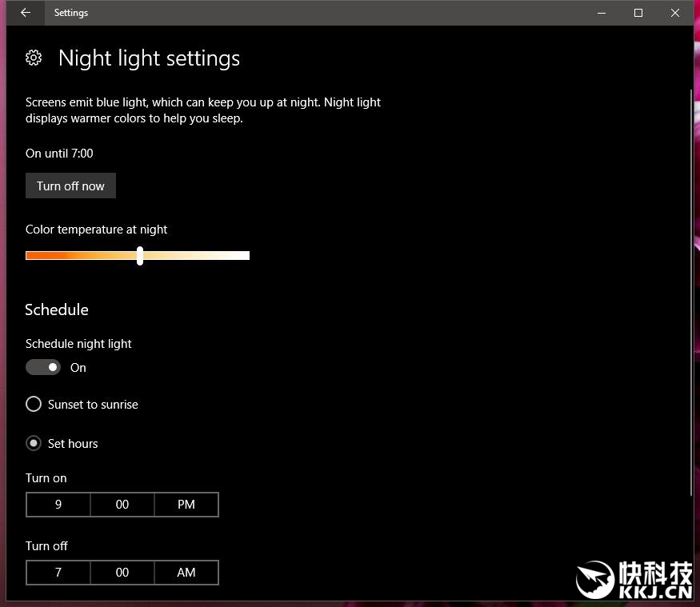Viewport: 700px width, 607px height.
Task: Minimize the Settings window
Action: pos(602,13)
